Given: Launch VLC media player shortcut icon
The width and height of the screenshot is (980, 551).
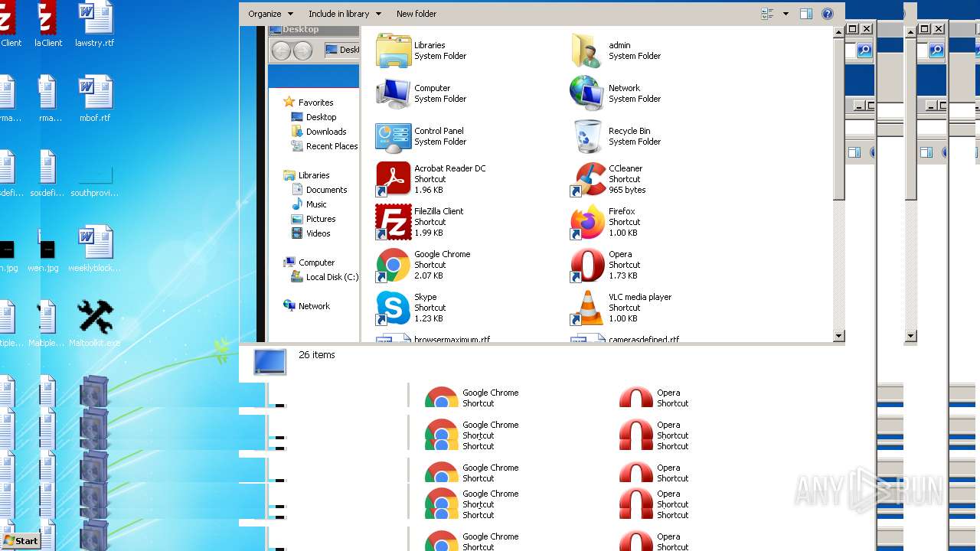Looking at the screenshot, I should [588, 308].
